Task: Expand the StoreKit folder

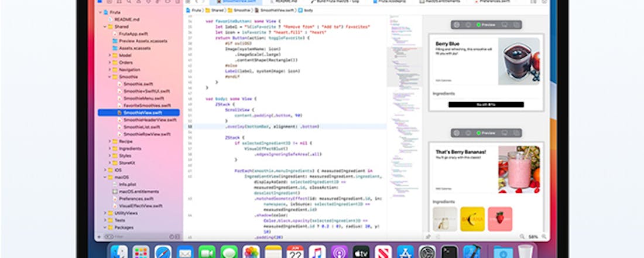Action: [x=109, y=163]
